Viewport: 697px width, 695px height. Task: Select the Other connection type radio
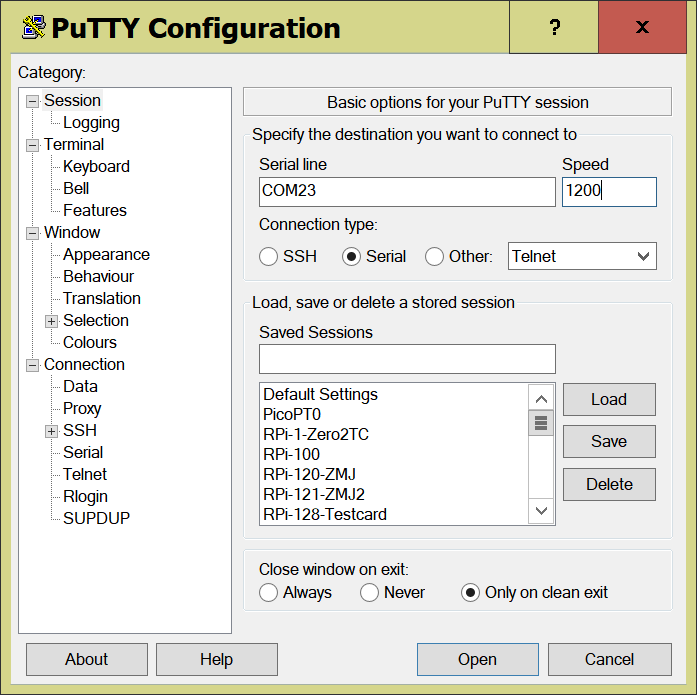[x=435, y=257]
